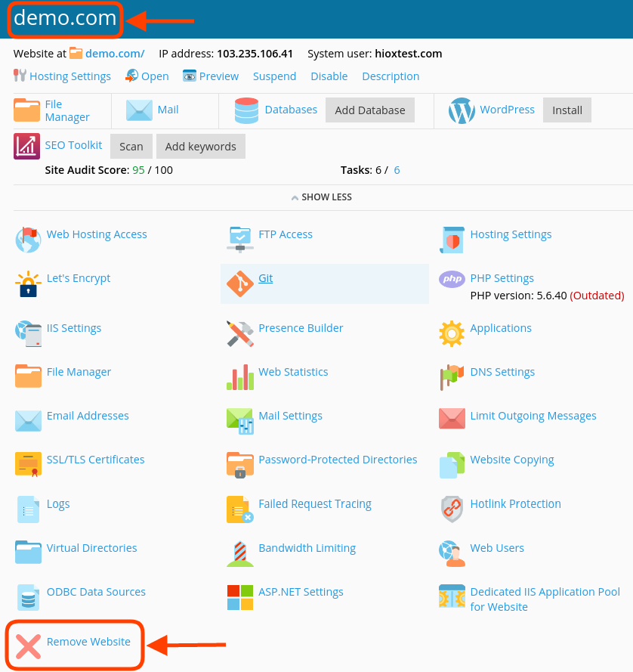Image resolution: width=633 pixels, height=672 pixels.
Task: Open the demo.com/ website folder link
Action: point(115,54)
